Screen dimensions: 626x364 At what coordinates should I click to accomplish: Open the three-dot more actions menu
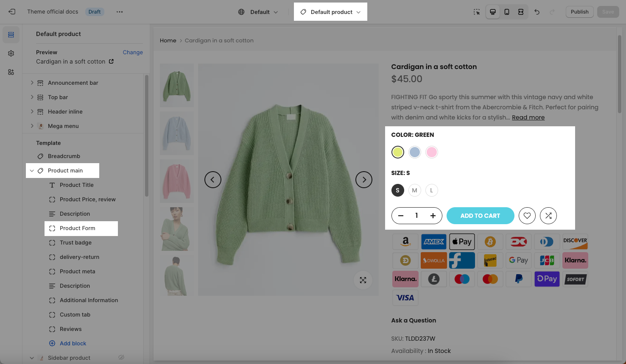[x=120, y=12]
